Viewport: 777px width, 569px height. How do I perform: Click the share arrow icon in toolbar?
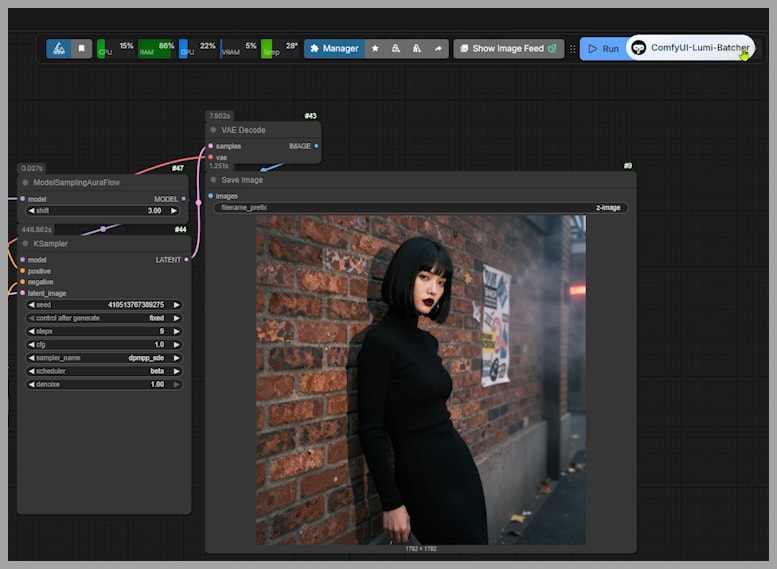pyautogui.click(x=438, y=48)
